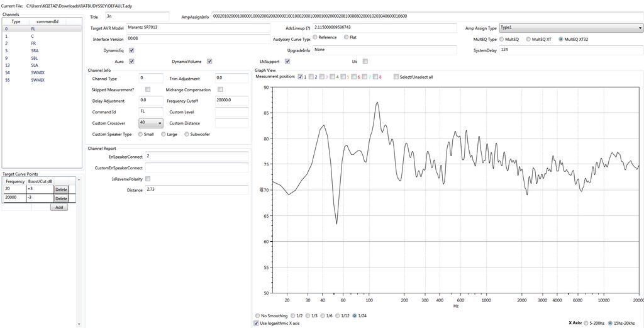Enable measurement position 2 checkbox
This screenshot has width=644, height=328.
click(x=311, y=77)
